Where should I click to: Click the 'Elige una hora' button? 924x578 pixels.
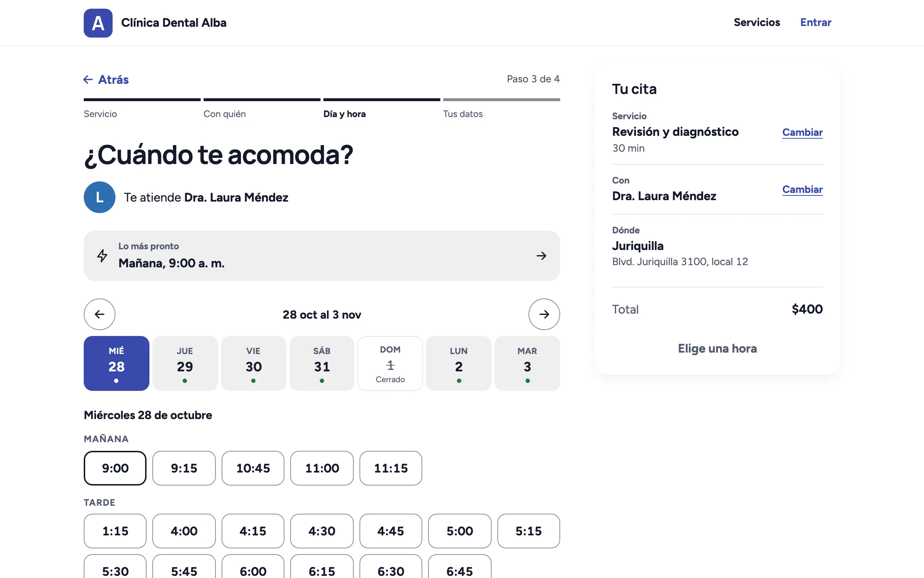coord(717,348)
